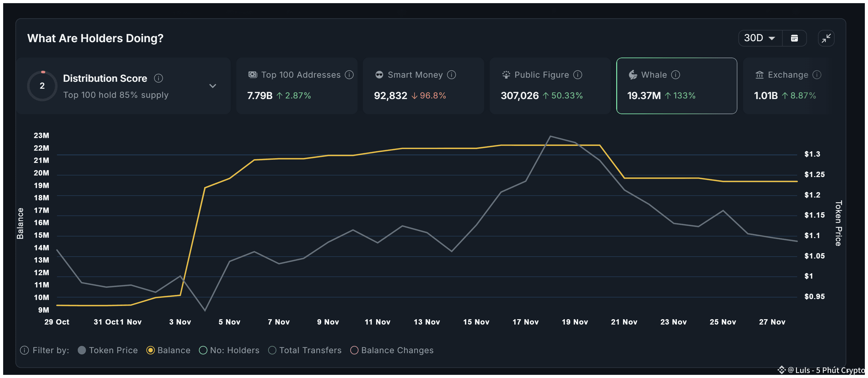Collapse the chart panel with the shrink icon

826,38
